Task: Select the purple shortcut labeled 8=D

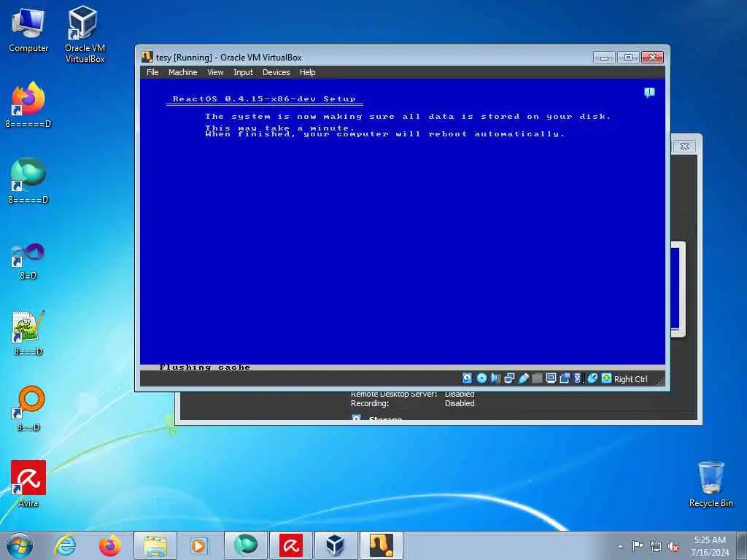Action: pos(28,261)
